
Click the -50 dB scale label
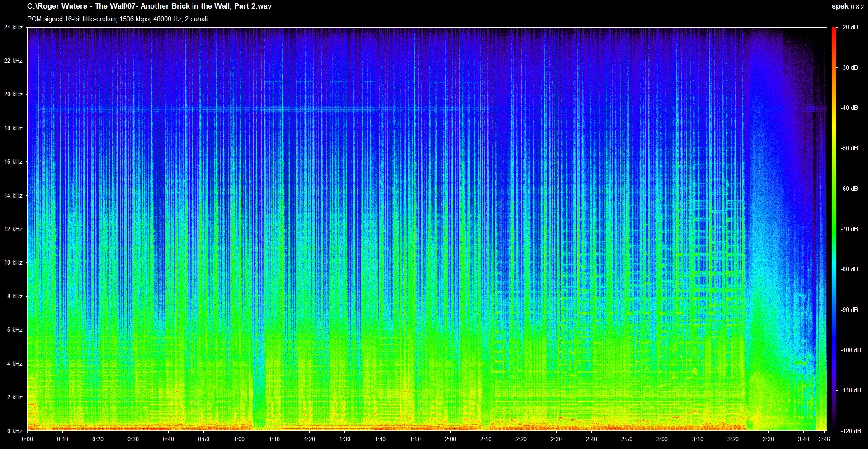[x=849, y=148]
